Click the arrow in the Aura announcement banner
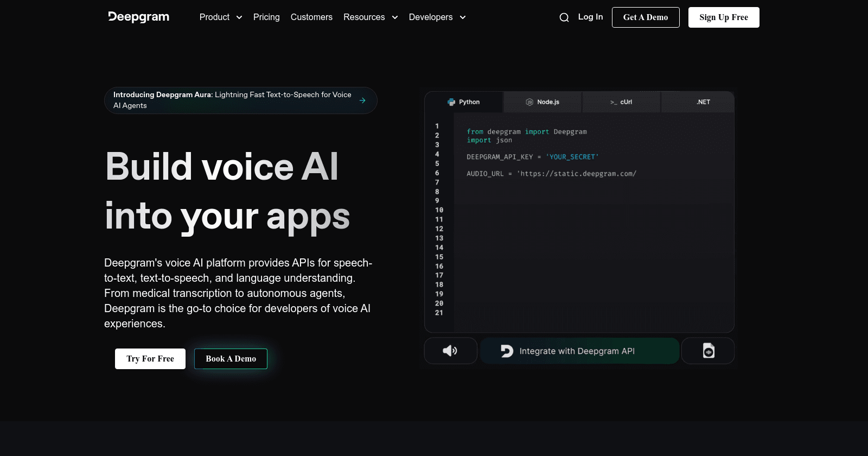868x456 pixels. coord(362,100)
